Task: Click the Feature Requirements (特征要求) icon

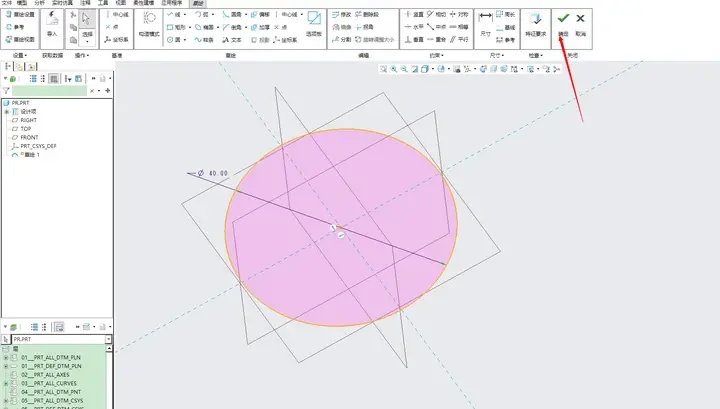Action: 535,24
